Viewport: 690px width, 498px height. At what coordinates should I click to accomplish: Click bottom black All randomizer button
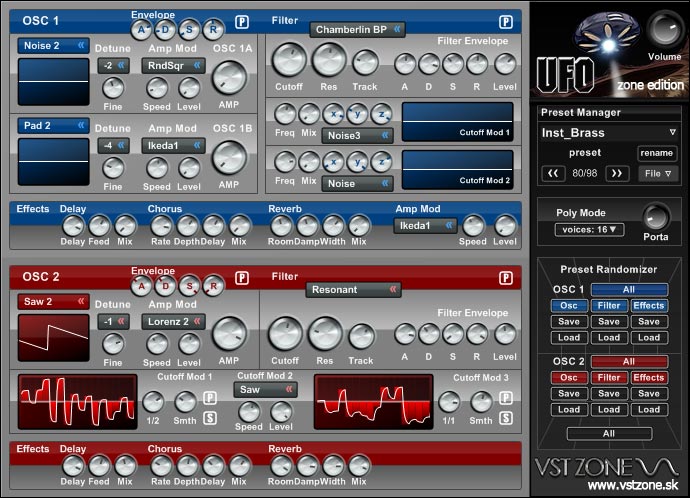609,434
